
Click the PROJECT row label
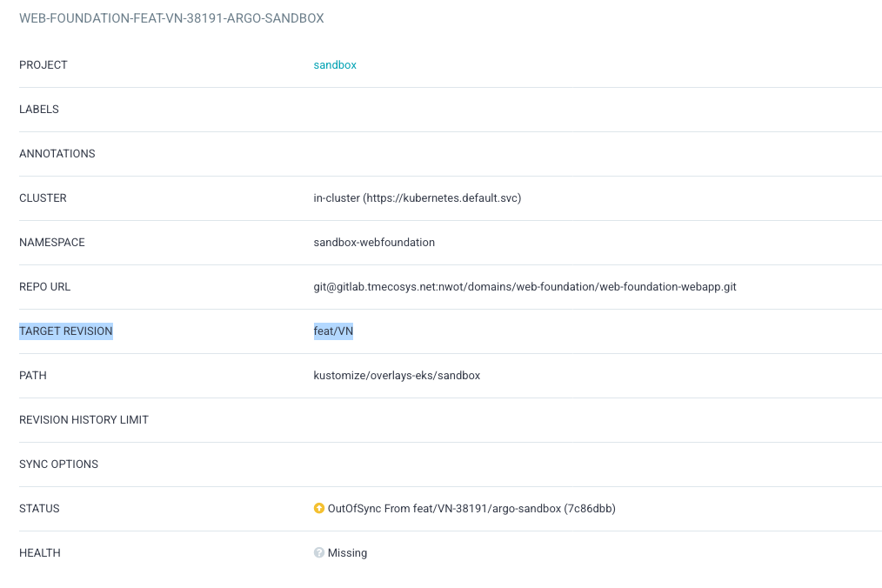(43, 64)
